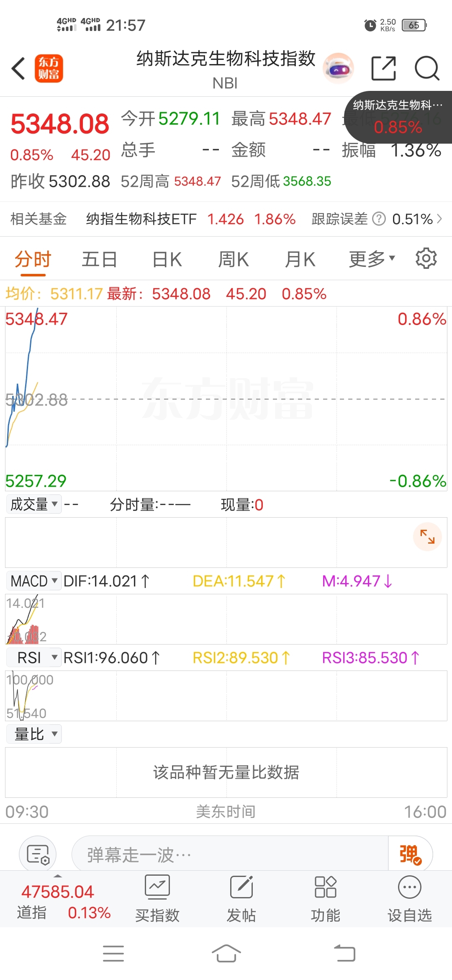
Task: Tap the search magnifier icon
Action: coord(426,68)
